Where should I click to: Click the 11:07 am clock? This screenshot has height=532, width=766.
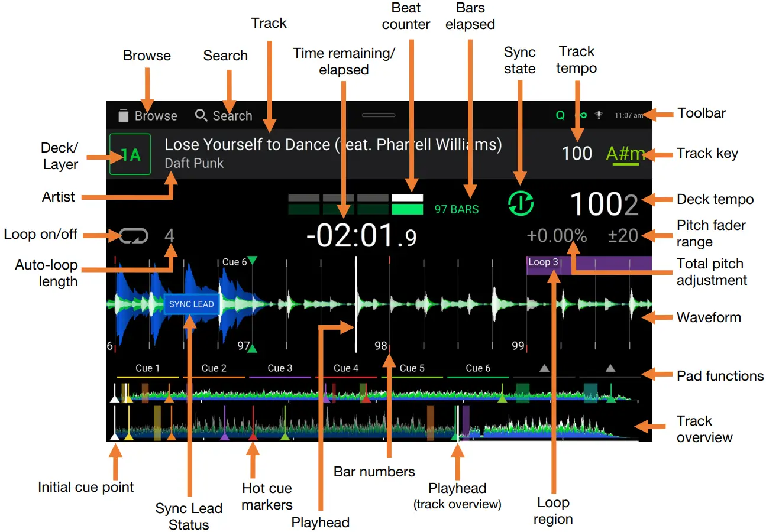629,115
